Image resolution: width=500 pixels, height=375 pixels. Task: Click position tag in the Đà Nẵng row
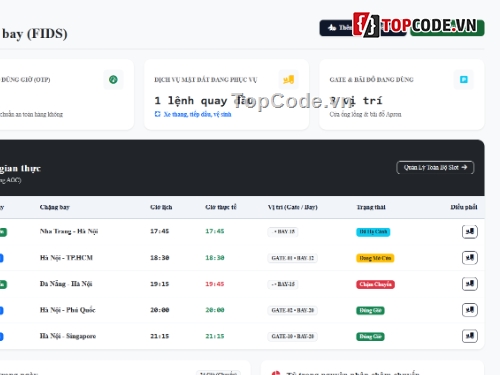point(283,284)
